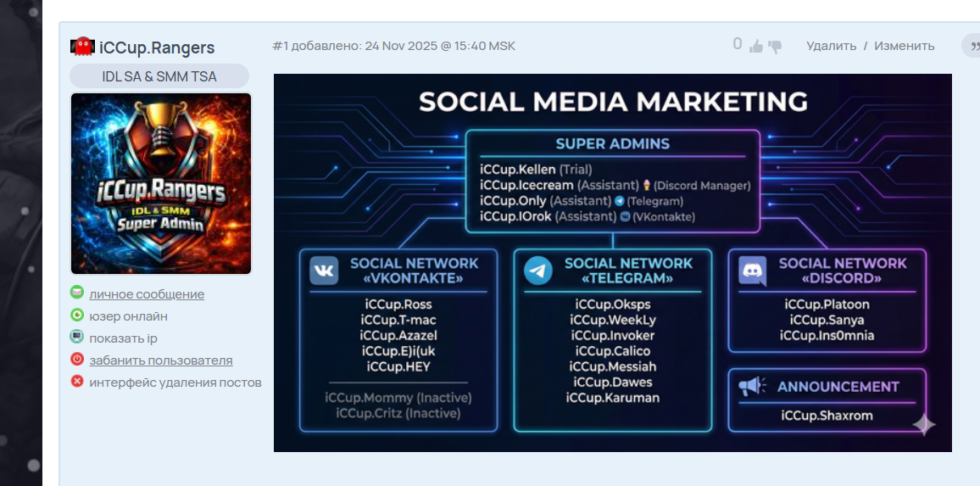Open the iCCup.Rangers Super Admin avatar image
This screenshot has width=980, height=486.
(x=160, y=184)
